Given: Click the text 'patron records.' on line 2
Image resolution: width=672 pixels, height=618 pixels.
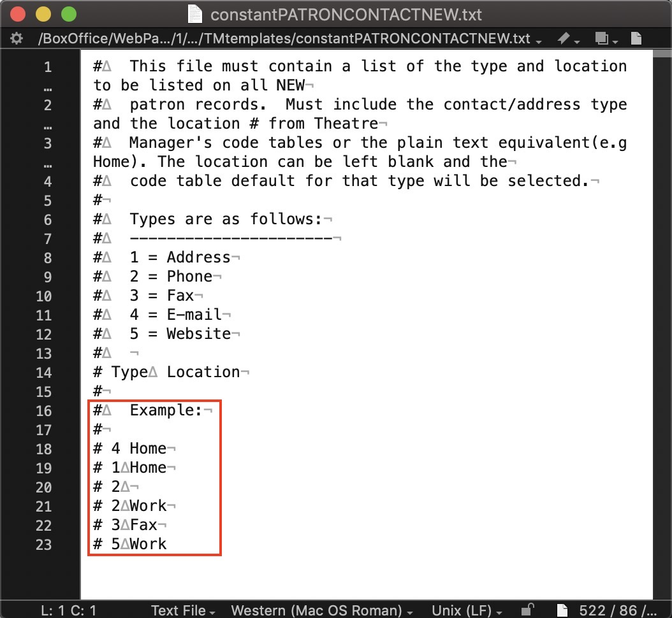Looking at the screenshot, I should click(x=198, y=104).
